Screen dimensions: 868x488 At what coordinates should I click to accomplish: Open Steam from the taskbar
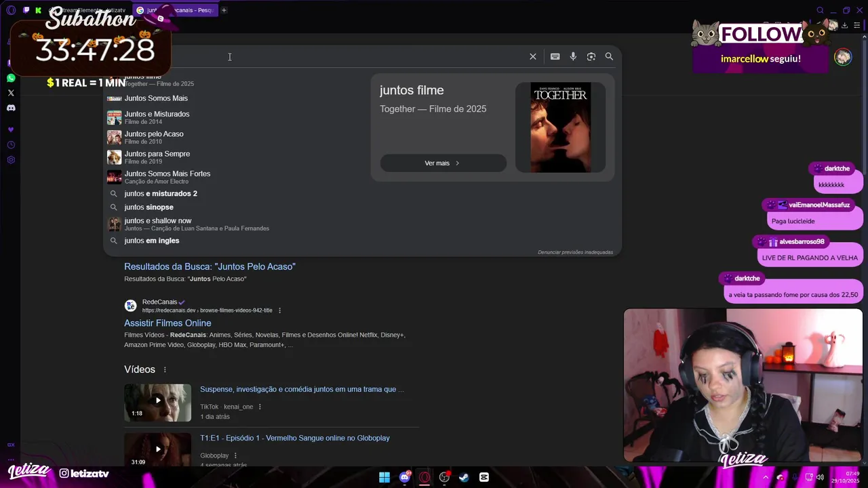pos(464,477)
